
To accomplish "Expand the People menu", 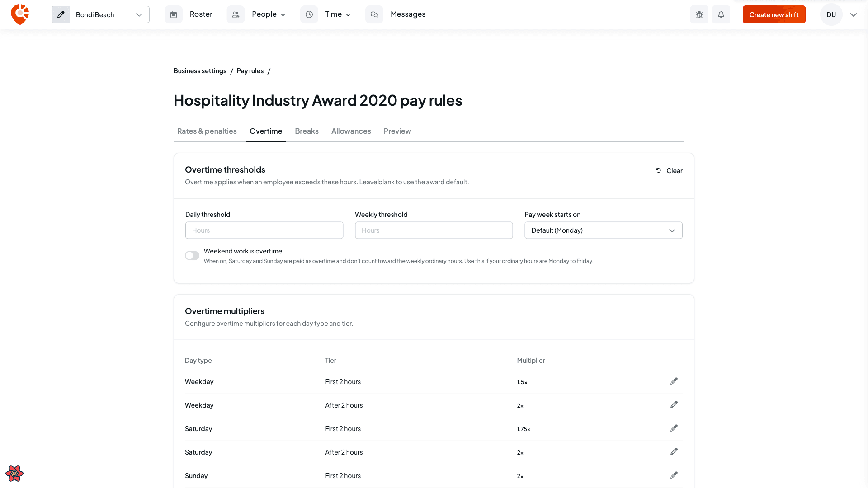I will 269,14.
